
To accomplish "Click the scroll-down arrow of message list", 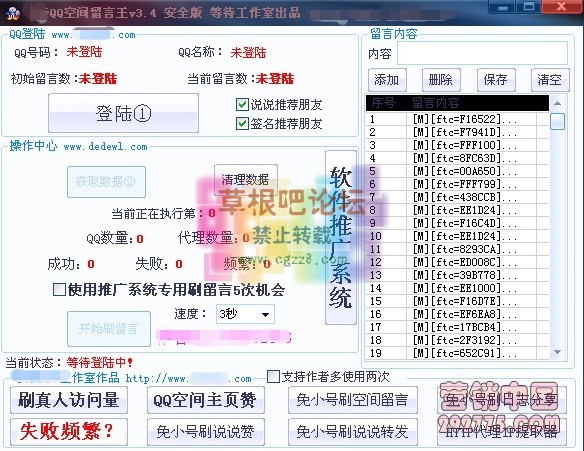I will click(x=557, y=352).
